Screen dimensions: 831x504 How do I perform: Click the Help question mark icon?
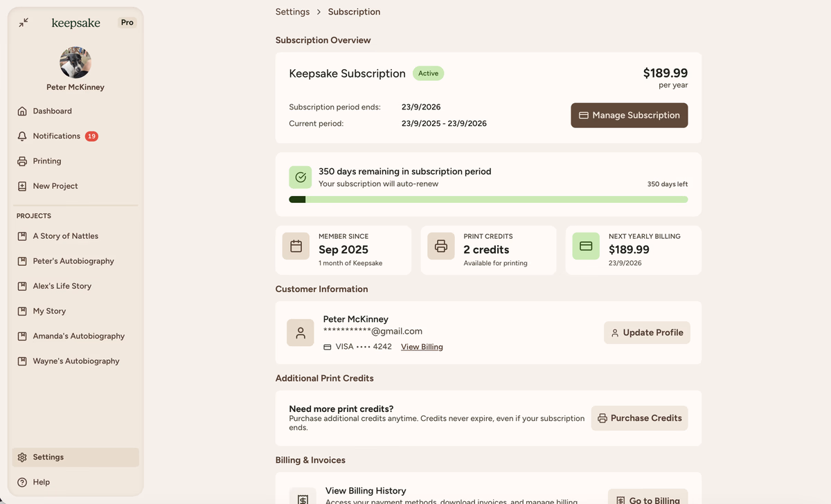pyautogui.click(x=22, y=483)
